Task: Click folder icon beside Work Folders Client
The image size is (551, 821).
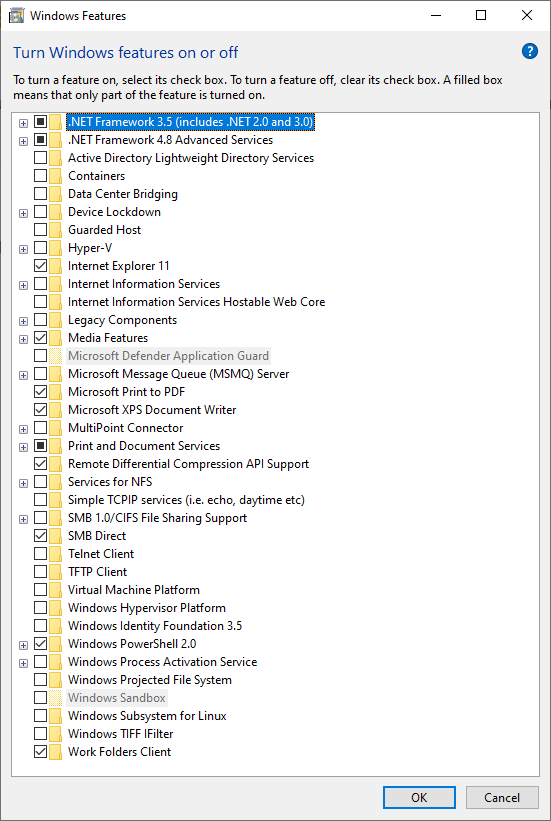Action: (x=56, y=752)
